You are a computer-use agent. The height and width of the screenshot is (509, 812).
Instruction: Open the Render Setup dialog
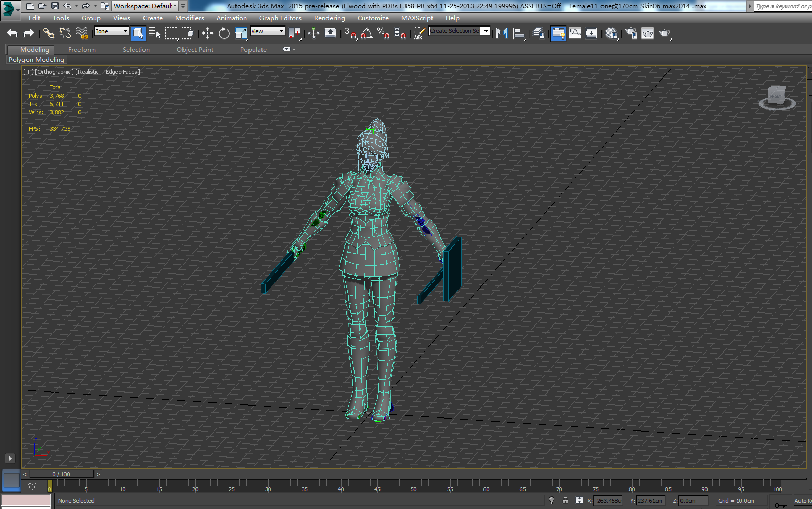pyautogui.click(x=631, y=33)
